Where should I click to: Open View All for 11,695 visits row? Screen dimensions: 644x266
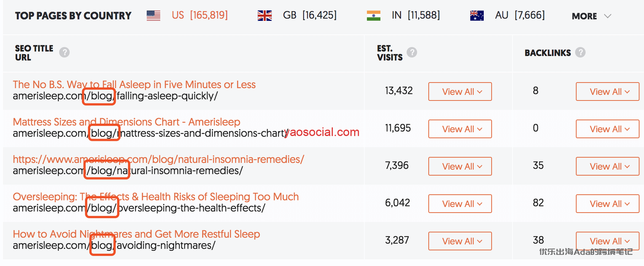460,129
